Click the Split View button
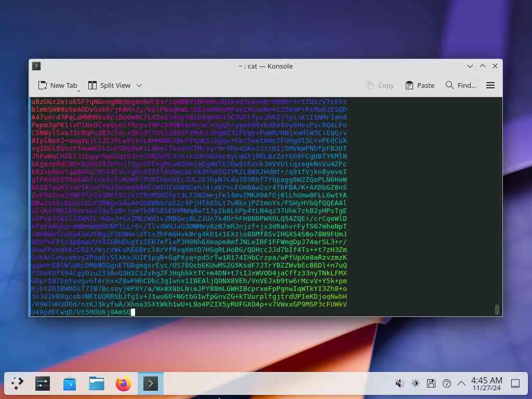532x399 pixels. (x=109, y=86)
